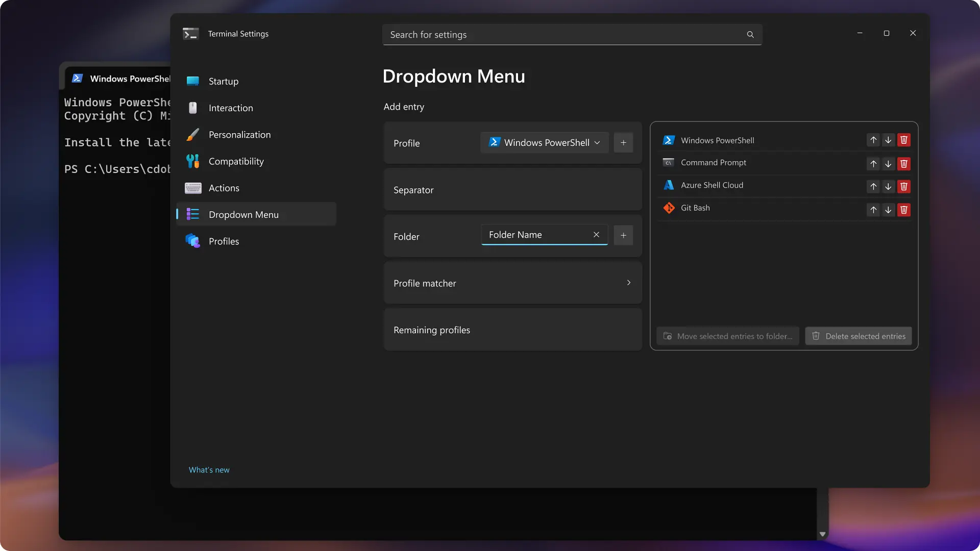
Task: Click the Azure Shell Cloud icon
Action: (x=669, y=185)
